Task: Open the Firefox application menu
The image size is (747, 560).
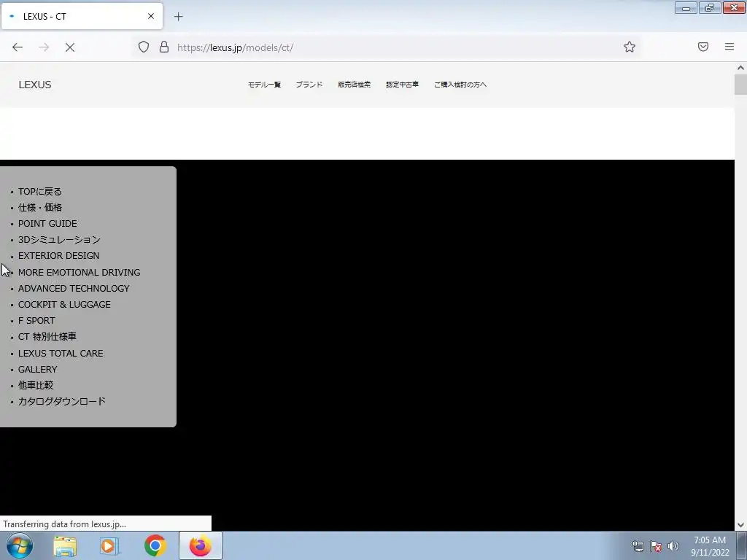Action: tap(729, 47)
